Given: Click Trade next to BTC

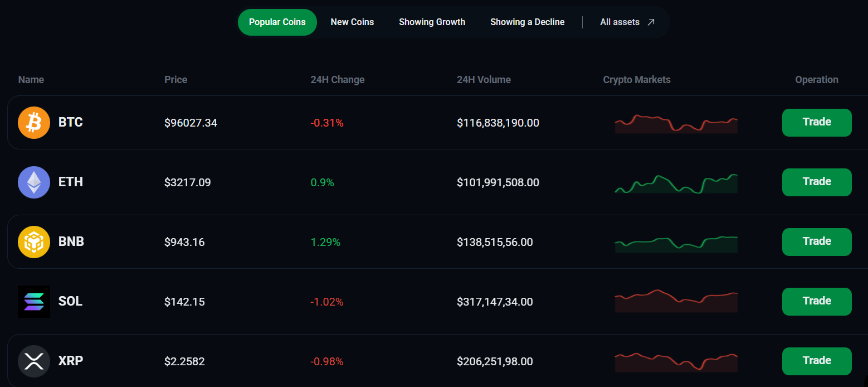Looking at the screenshot, I should tap(817, 122).
